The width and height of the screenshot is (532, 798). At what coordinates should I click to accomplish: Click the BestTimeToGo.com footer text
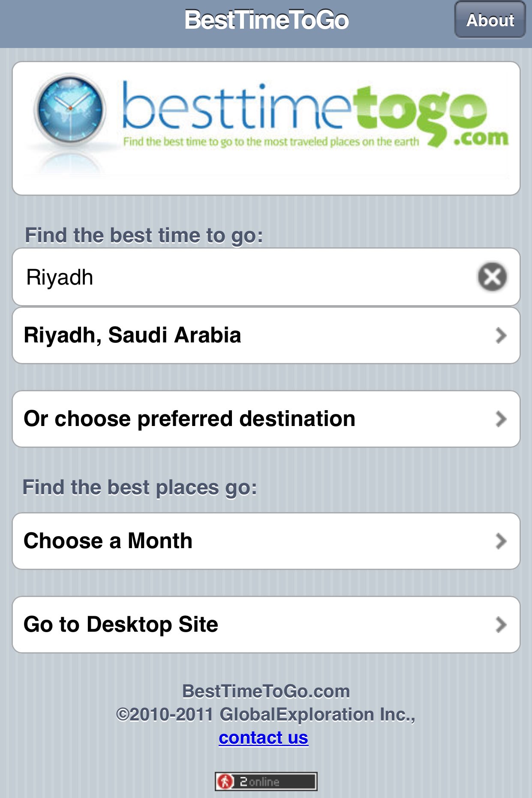coord(266,691)
